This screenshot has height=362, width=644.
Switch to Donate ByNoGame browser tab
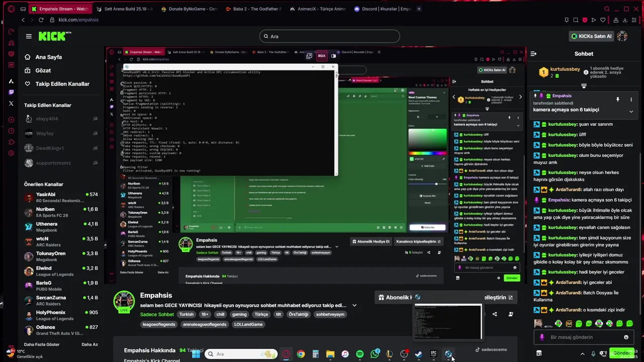tap(189, 9)
